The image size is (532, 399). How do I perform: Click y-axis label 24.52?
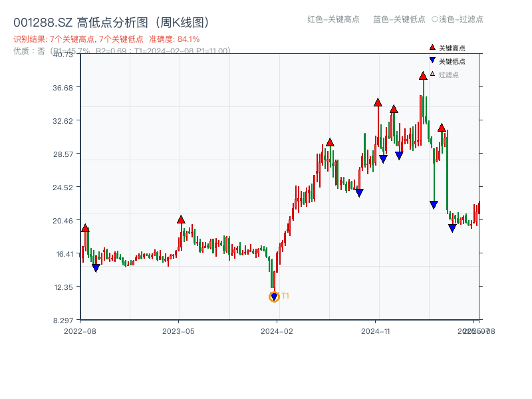[x=63, y=188]
